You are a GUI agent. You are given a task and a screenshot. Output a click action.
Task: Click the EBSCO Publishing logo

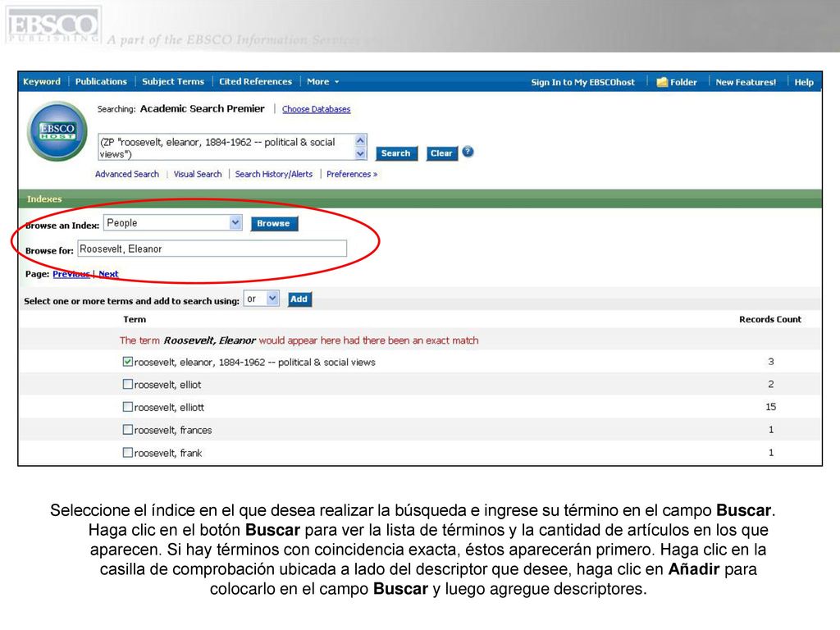pyautogui.click(x=52, y=25)
